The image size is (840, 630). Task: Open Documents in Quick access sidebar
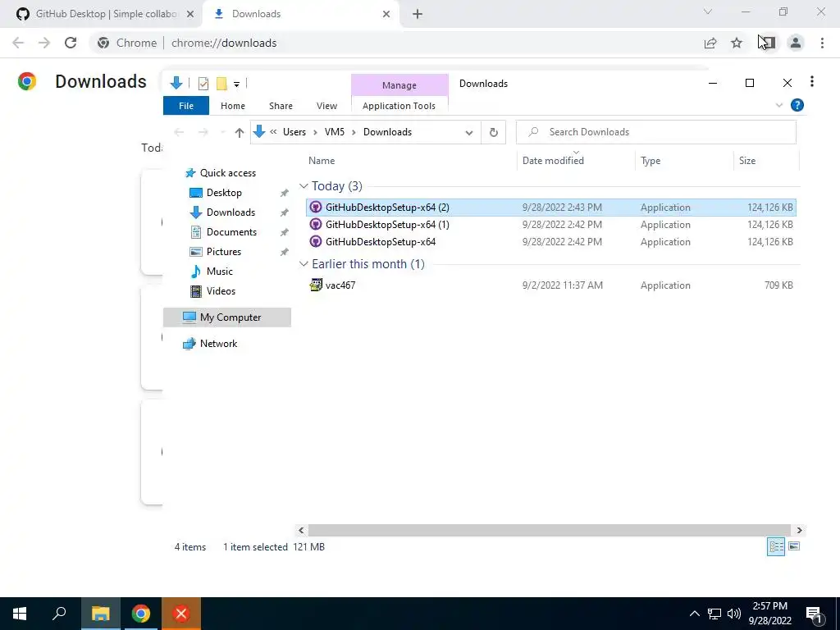click(x=231, y=232)
